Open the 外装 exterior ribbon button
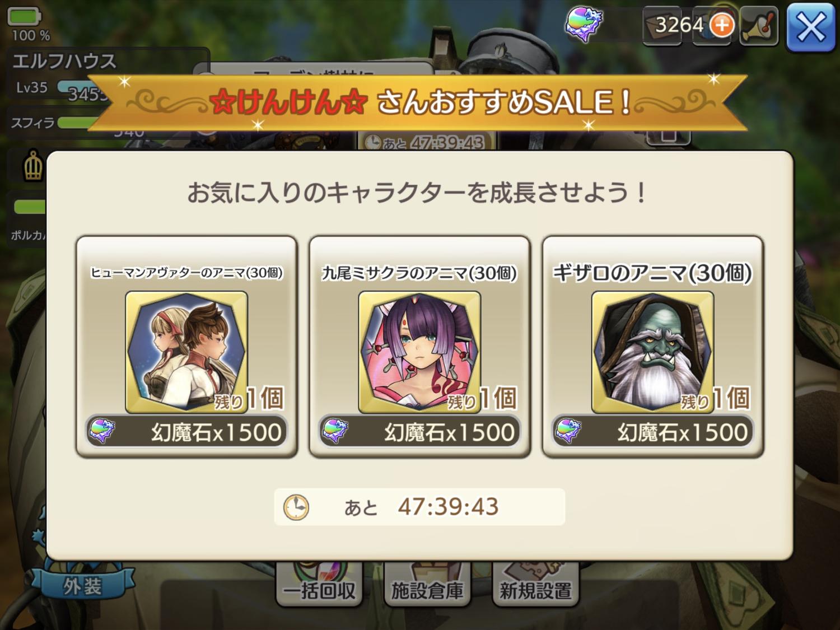Screen dimensions: 840x630 coord(82,586)
